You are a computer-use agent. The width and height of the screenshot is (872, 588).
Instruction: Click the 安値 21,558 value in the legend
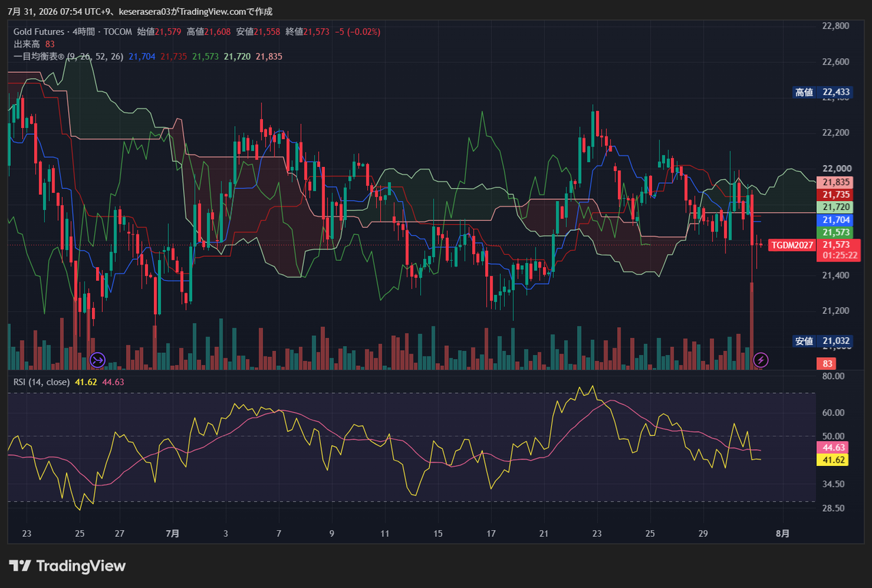click(x=258, y=31)
